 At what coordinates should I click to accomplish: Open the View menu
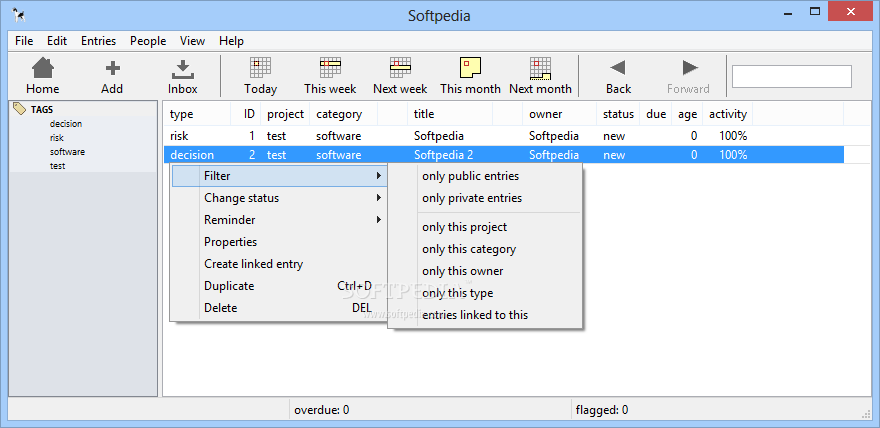(192, 41)
